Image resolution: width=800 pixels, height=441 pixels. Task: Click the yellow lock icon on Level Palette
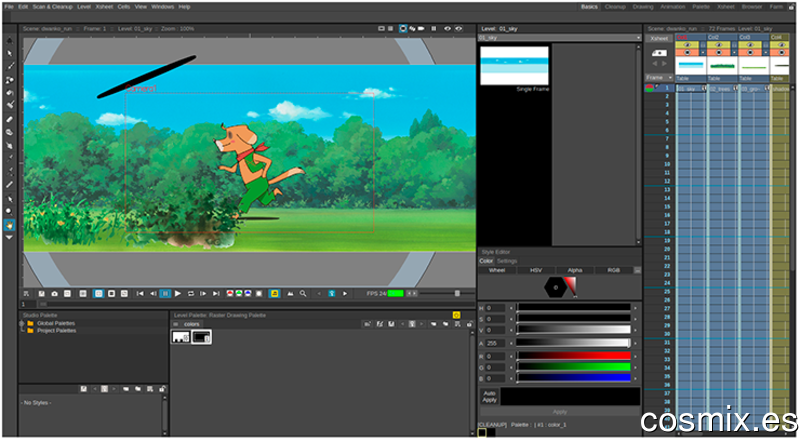click(456, 315)
